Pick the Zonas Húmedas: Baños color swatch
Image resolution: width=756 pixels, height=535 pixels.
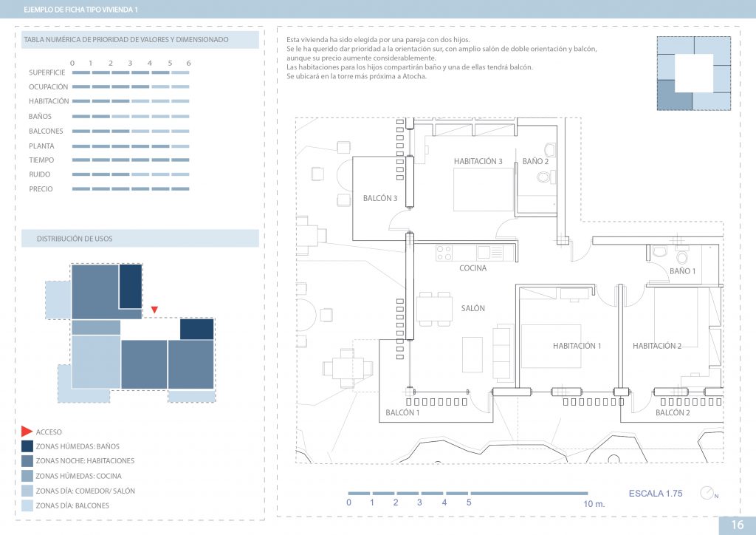coord(27,446)
